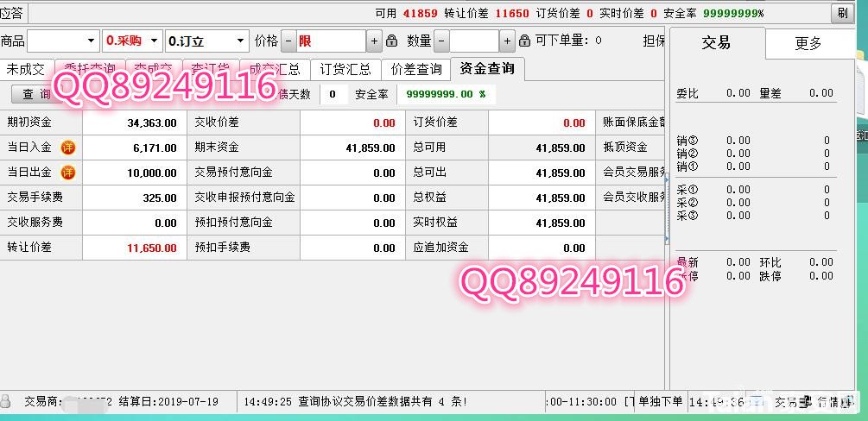The height and width of the screenshot is (421, 868).
Task: Click status message 查询协议交易价差数据共有 4 条
Action: [382, 402]
